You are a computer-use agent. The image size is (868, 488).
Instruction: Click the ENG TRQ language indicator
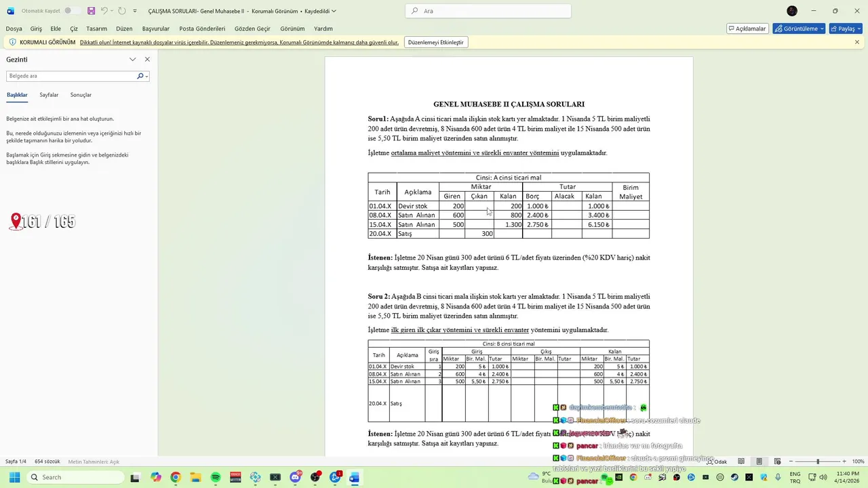[x=795, y=477]
